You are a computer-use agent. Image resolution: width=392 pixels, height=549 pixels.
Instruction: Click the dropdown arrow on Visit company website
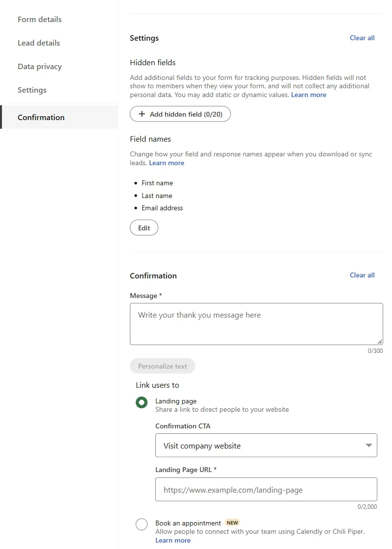tap(368, 446)
